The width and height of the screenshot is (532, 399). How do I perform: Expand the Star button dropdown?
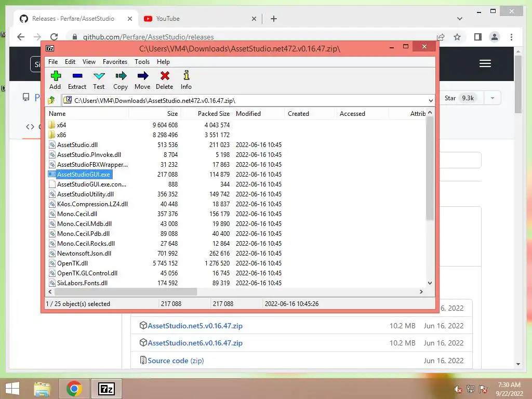(x=493, y=98)
